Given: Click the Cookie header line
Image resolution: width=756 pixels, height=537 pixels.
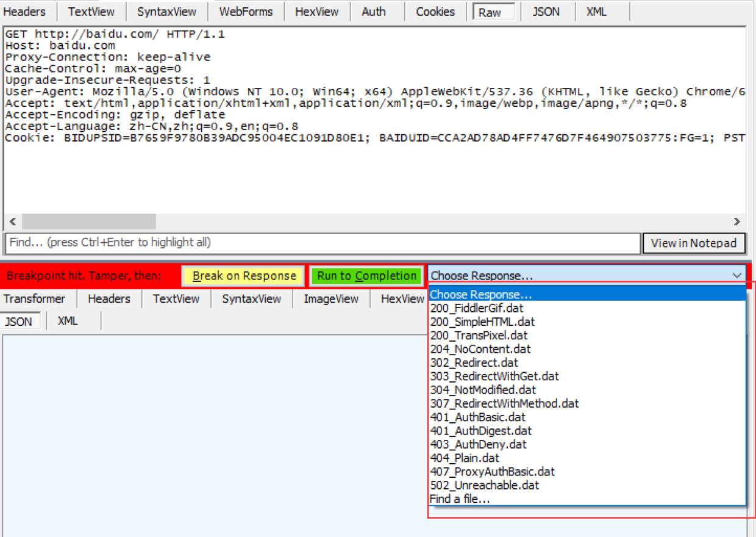Looking at the screenshot, I should (x=375, y=138).
